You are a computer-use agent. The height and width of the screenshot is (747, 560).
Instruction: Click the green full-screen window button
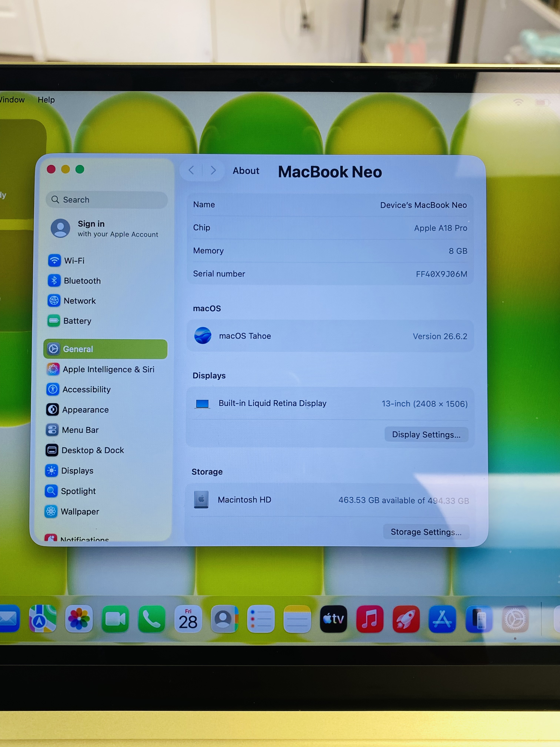point(80,169)
